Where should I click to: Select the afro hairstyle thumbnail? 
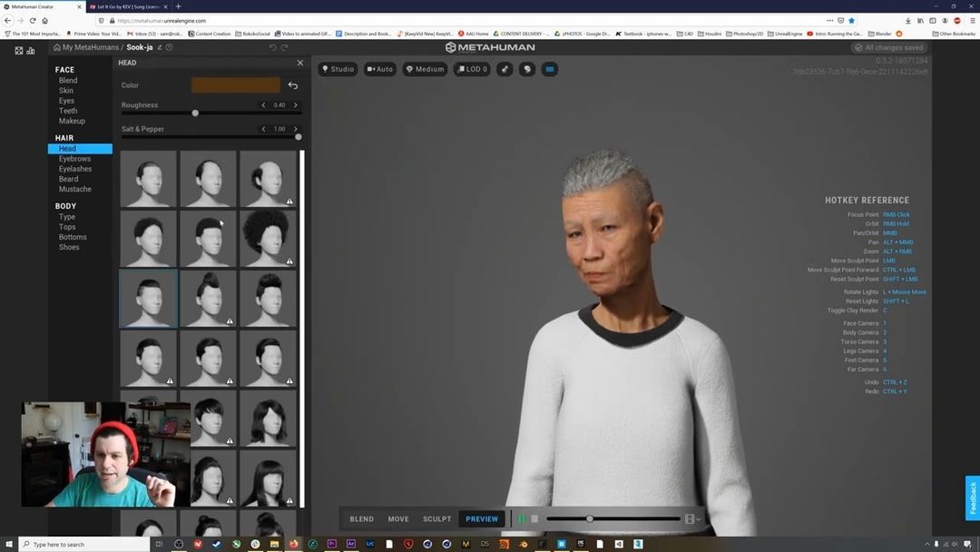[x=268, y=238]
